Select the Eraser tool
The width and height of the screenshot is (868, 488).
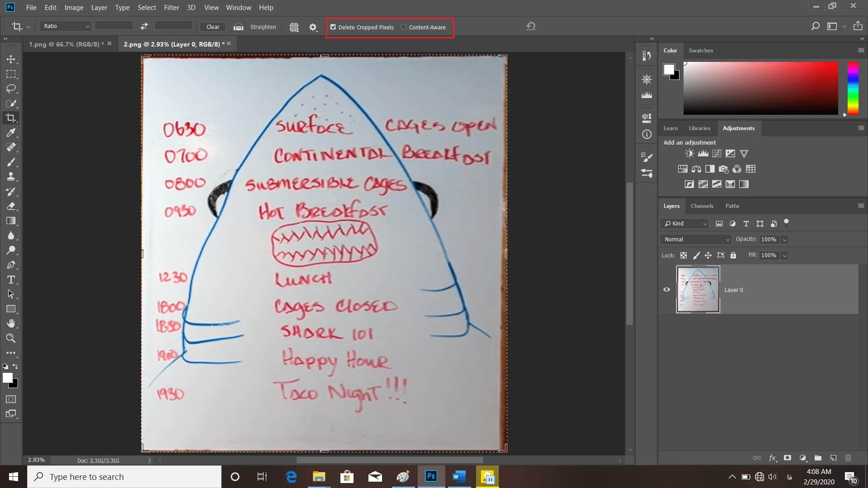[11, 206]
